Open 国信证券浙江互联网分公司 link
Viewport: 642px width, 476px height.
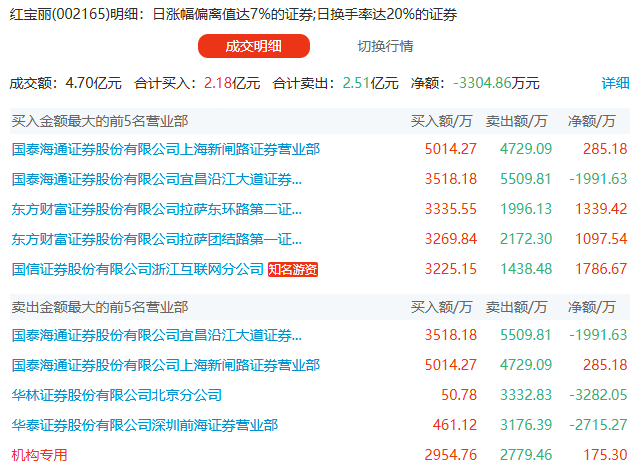tap(138, 269)
